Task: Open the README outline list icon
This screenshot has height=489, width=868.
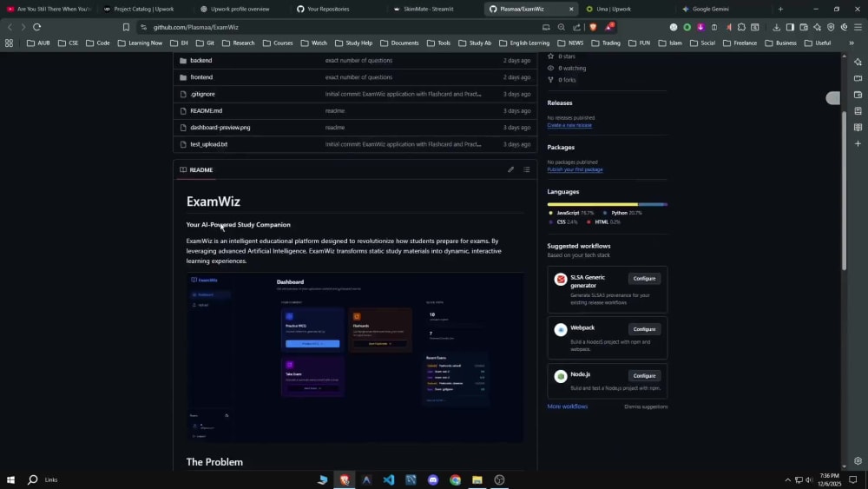Action: tap(527, 169)
